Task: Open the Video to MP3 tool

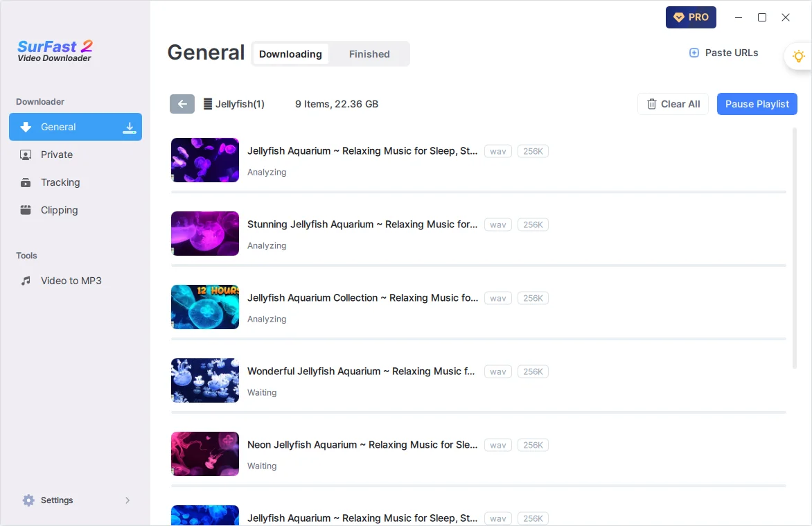Action: [x=76, y=281]
